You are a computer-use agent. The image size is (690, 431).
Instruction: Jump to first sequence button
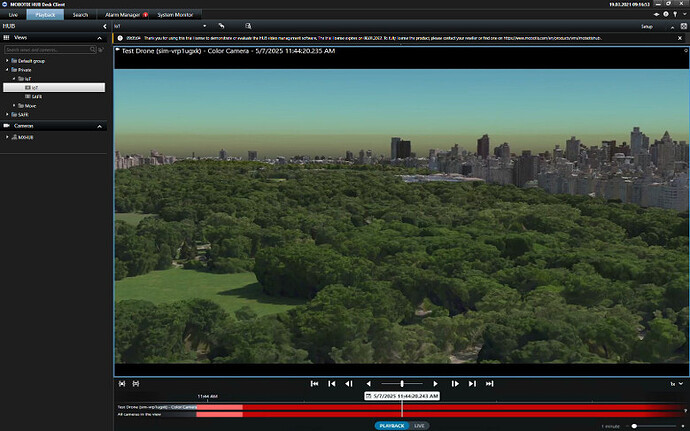coord(315,384)
